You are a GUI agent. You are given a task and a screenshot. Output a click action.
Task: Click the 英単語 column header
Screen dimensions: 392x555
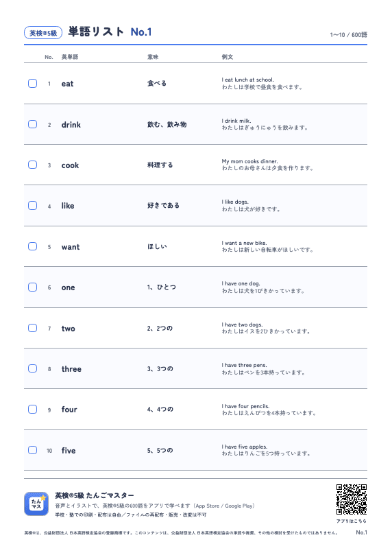click(x=70, y=57)
